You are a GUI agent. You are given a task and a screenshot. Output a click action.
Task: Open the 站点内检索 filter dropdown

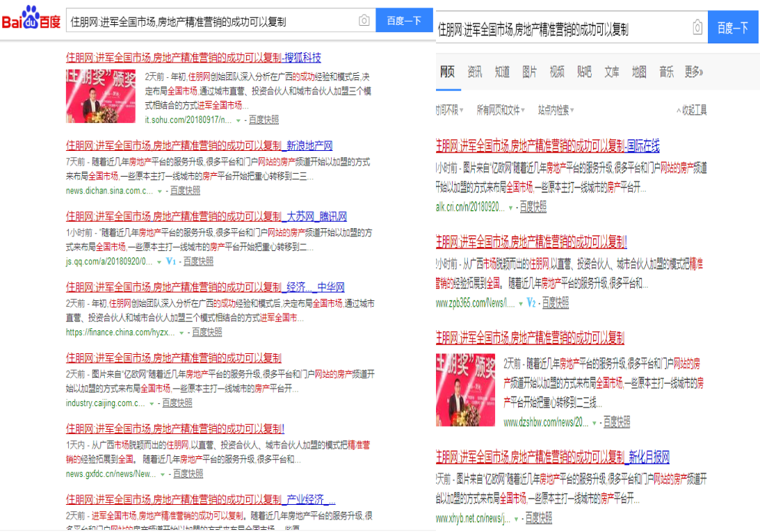point(556,110)
